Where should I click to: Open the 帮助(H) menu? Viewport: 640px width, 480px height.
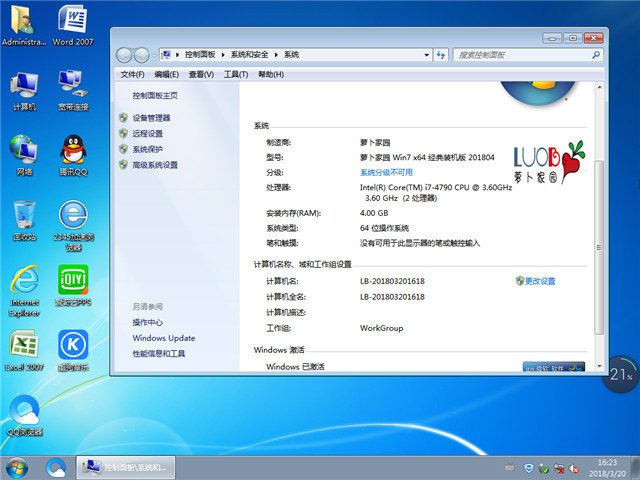pos(271,74)
